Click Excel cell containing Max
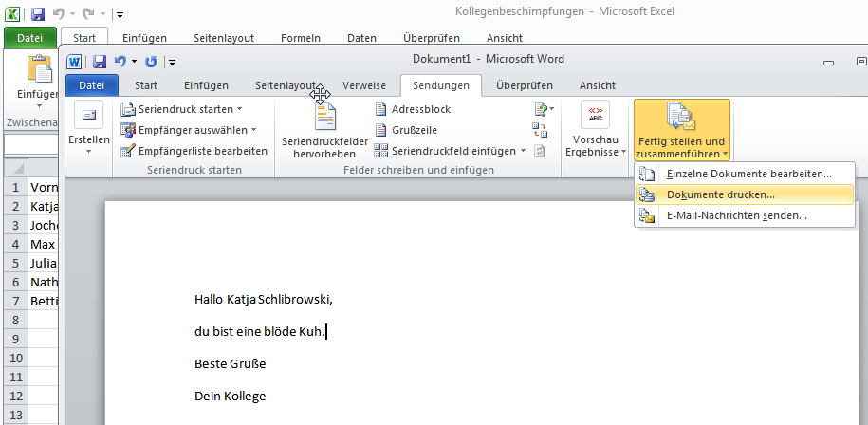Viewport: 868px width, 425px height. (x=44, y=244)
